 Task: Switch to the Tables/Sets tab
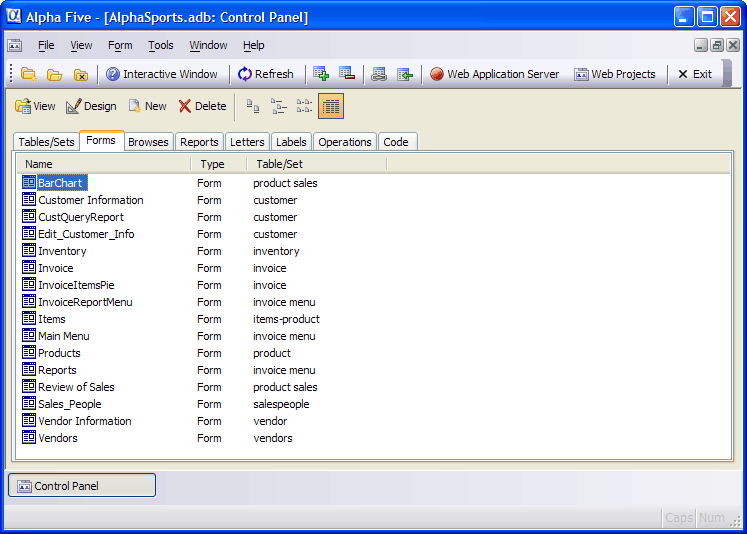(46, 142)
